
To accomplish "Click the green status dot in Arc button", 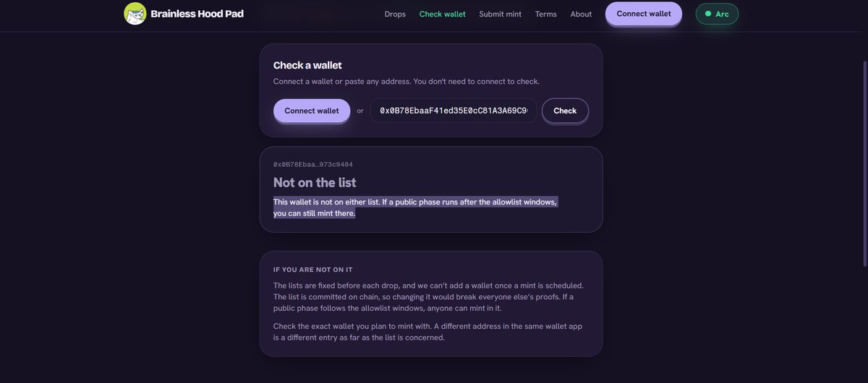I will click(708, 14).
